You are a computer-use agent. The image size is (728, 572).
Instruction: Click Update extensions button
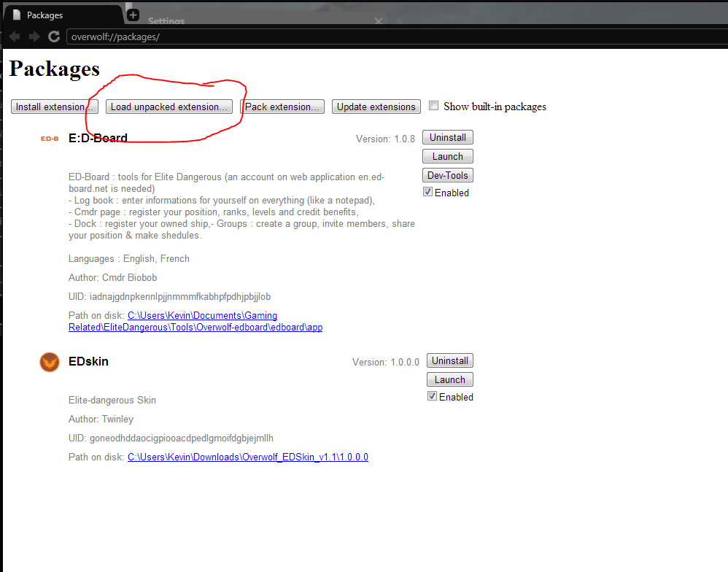coord(376,107)
